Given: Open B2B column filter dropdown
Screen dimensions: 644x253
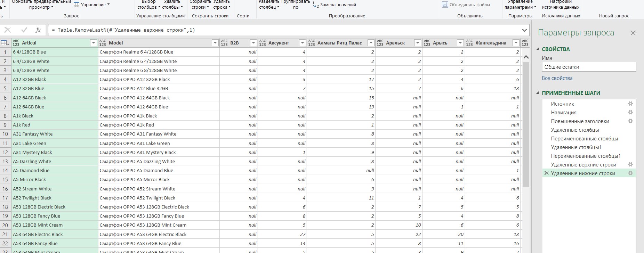Looking at the screenshot, I should [x=253, y=43].
